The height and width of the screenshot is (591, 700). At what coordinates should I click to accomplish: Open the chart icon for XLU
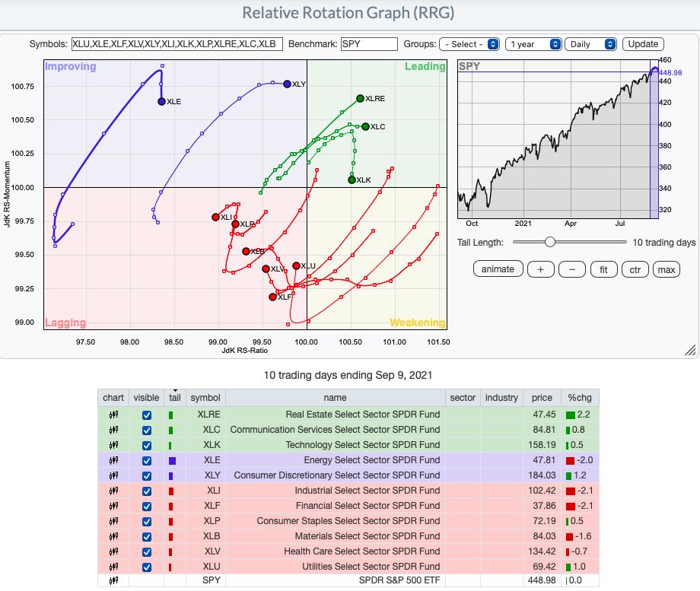(x=113, y=567)
